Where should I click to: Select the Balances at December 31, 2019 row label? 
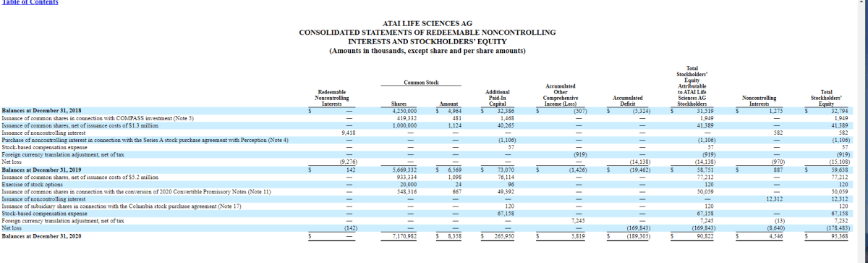(41, 170)
